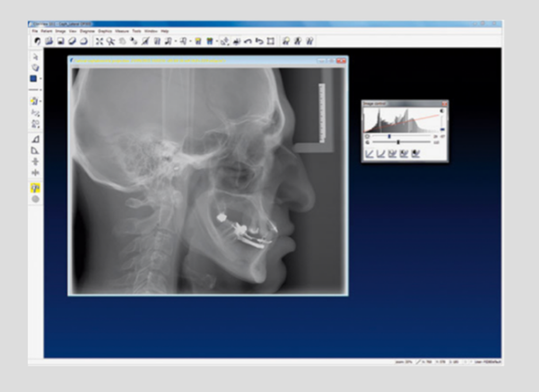This screenshot has height=392, width=539.
Task: Click the blue color square in left sidebar
Action: [x=33, y=79]
